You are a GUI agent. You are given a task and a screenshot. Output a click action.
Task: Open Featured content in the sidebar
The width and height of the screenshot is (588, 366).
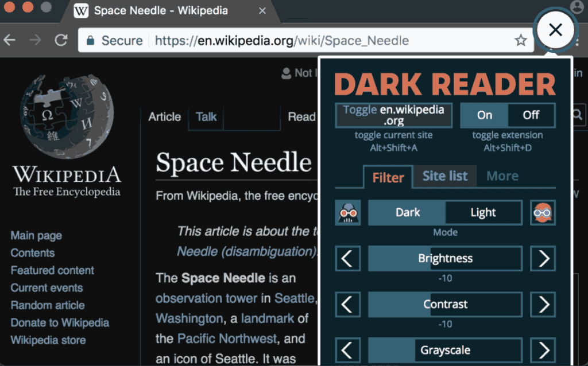(52, 270)
